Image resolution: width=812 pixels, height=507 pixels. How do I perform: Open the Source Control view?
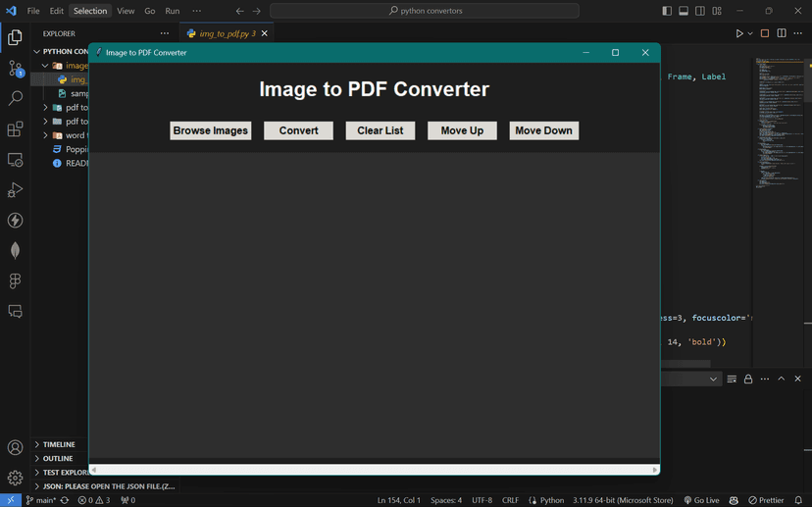coord(15,69)
